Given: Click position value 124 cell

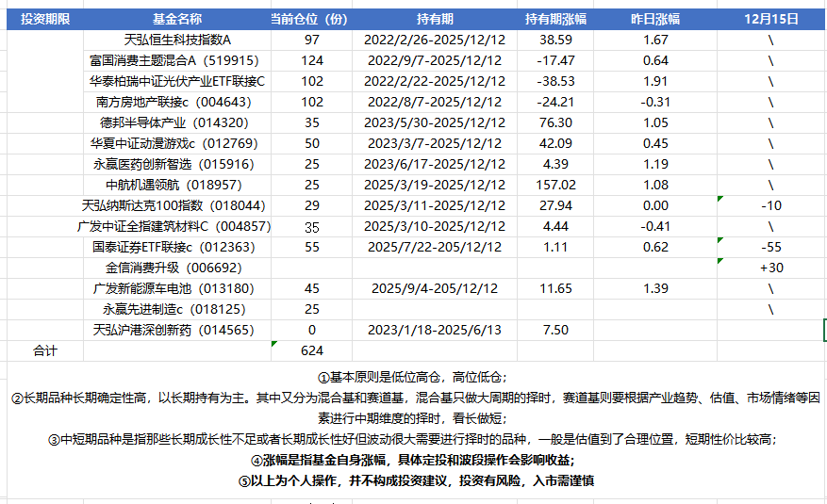Looking at the screenshot, I should pyautogui.click(x=311, y=60).
